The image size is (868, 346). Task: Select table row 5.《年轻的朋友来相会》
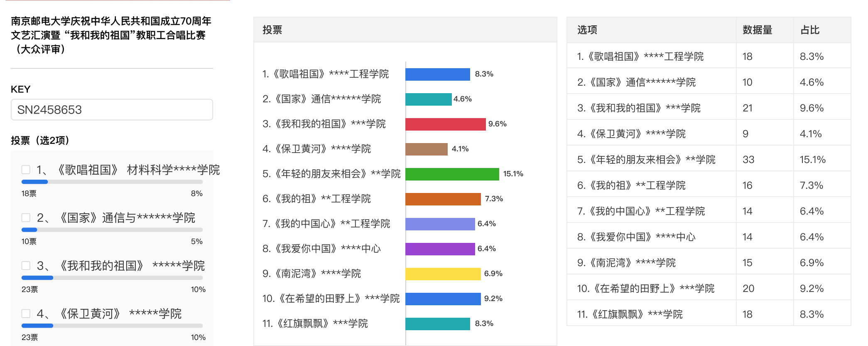coord(709,160)
